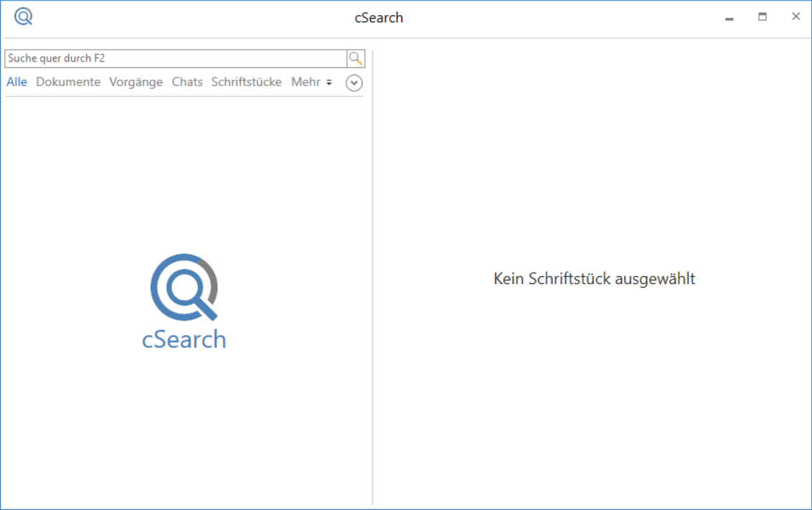The height and width of the screenshot is (510, 812).
Task: Open the Chats tab
Action: [x=187, y=82]
